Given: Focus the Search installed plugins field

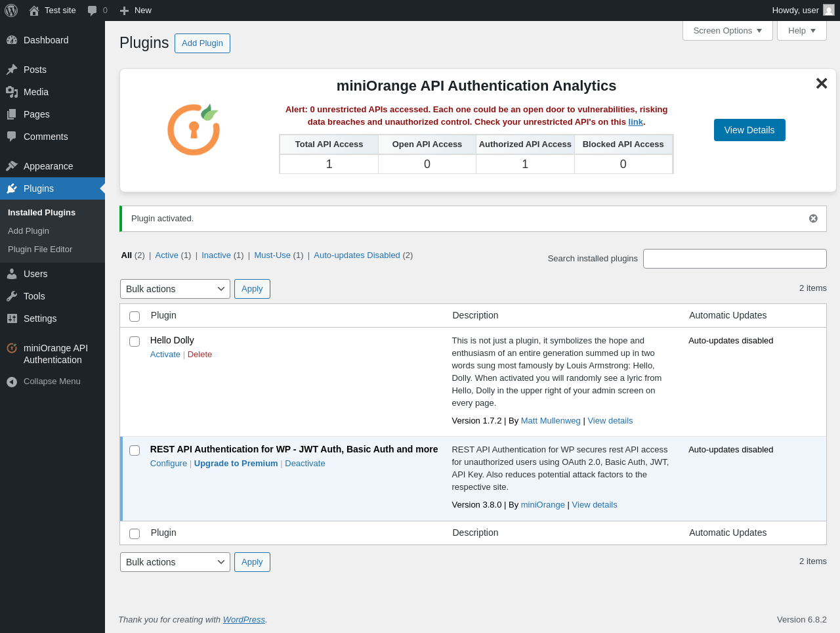Looking at the screenshot, I should (x=735, y=259).
